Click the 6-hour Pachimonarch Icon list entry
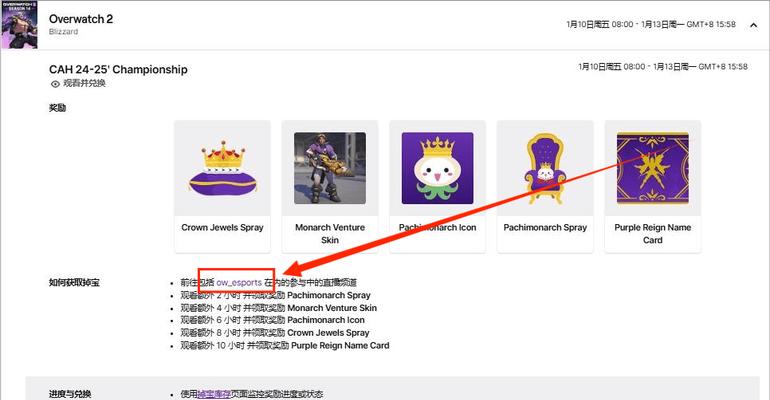Viewport: 770px width, 400px height. (272, 320)
